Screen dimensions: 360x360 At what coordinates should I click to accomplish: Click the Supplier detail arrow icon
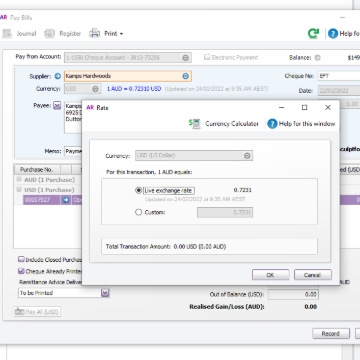58,76
